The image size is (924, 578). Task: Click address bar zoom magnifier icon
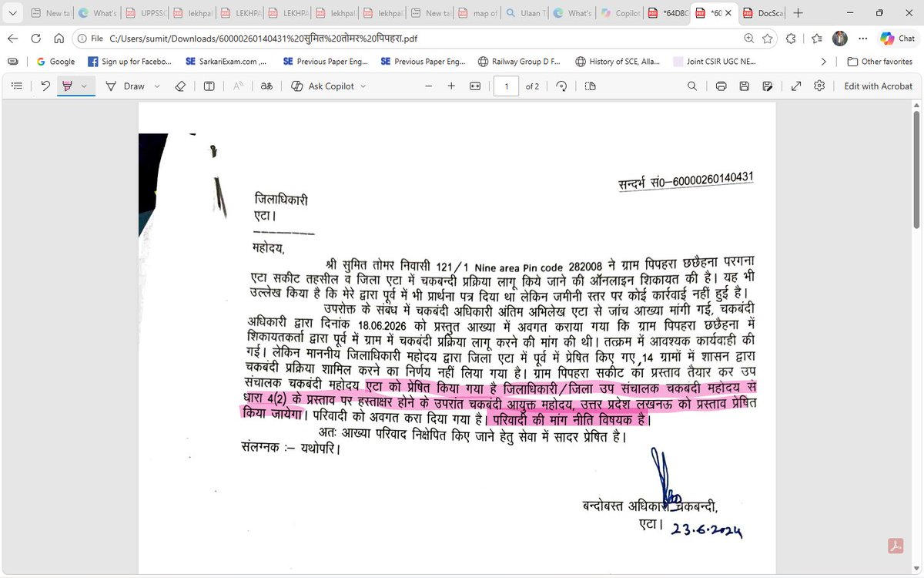click(749, 38)
